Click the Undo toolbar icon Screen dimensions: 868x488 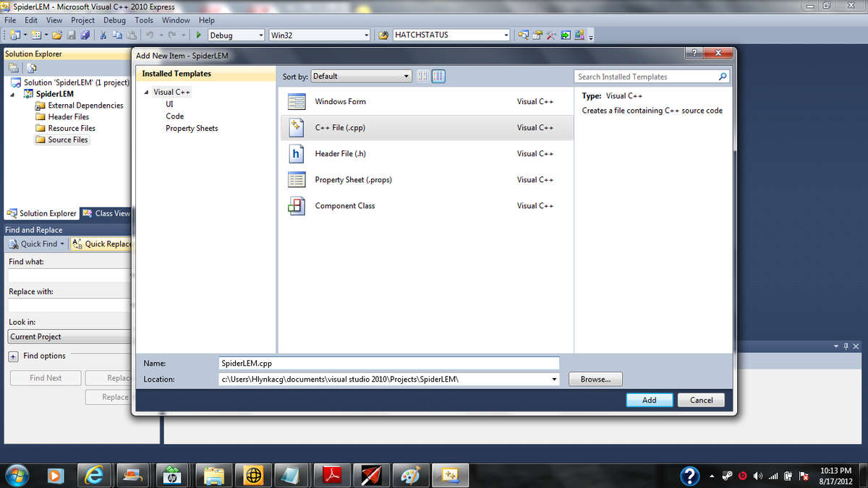pos(149,35)
